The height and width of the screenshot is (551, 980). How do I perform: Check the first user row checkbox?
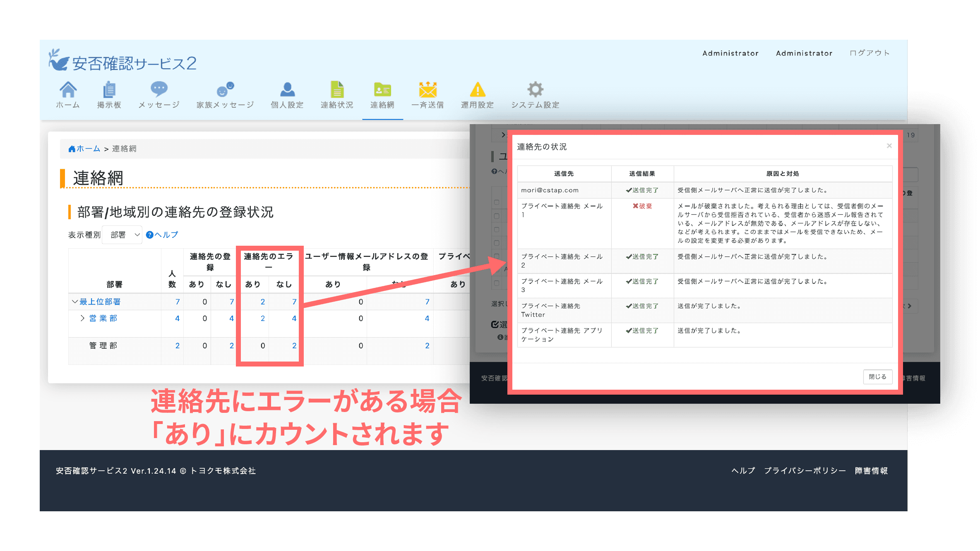(x=496, y=216)
